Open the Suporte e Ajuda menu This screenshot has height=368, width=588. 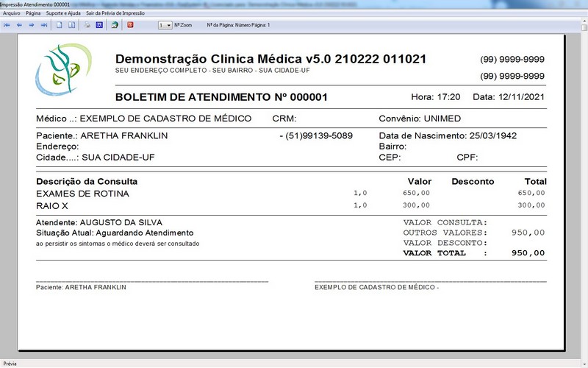point(63,13)
